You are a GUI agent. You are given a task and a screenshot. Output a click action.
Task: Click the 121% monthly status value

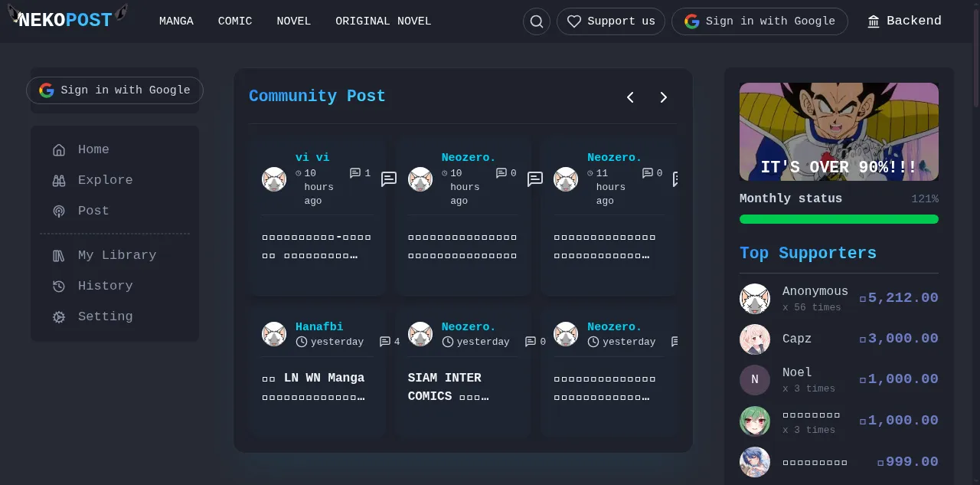925,199
